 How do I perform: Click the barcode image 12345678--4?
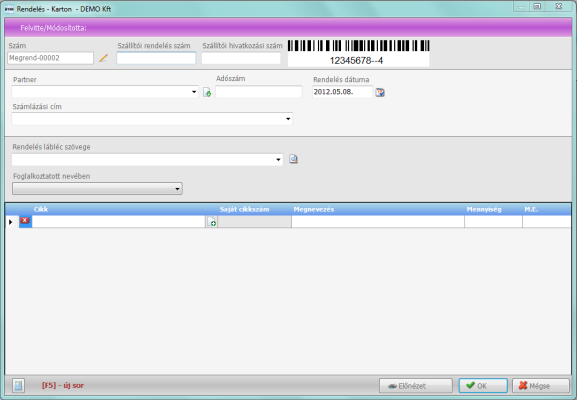click(x=358, y=53)
